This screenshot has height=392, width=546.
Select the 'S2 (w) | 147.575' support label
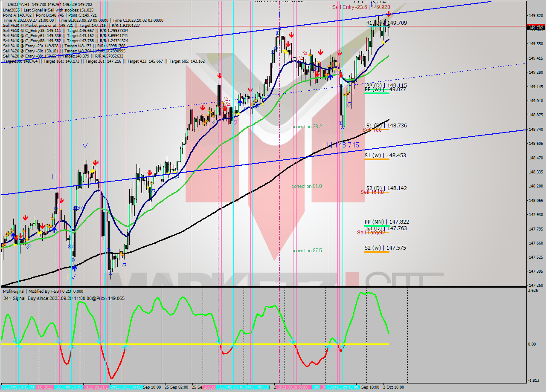click(x=385, y=248)
